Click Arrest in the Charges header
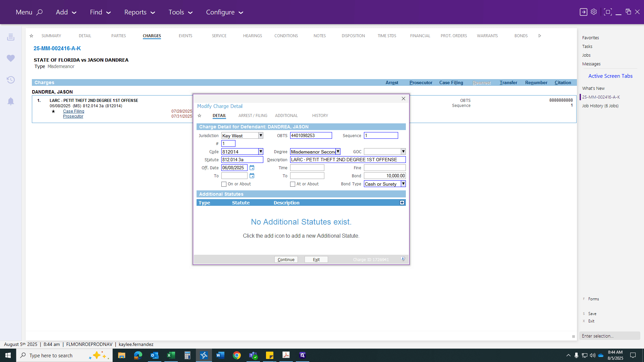 click(392, 82)
